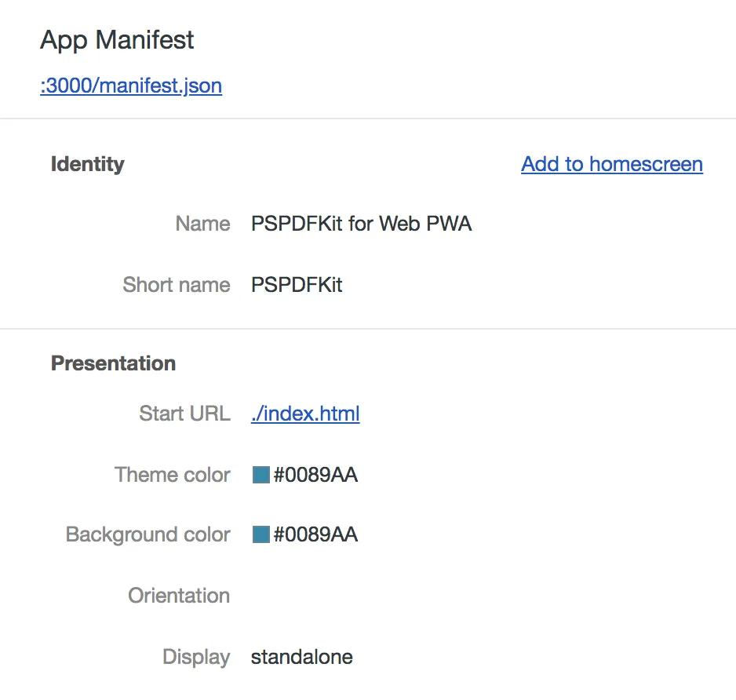Screen dimensions: 736x700
Task: Open the :3000/manifest.json link
Action: click(131, 86)
